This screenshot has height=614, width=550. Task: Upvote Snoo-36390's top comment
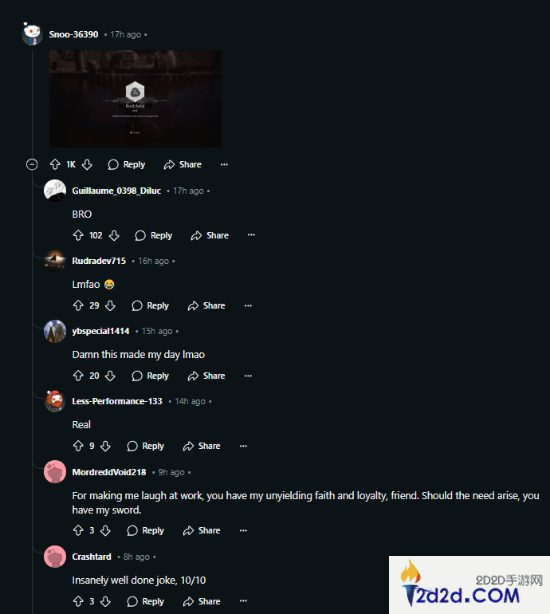pos(55,164)
